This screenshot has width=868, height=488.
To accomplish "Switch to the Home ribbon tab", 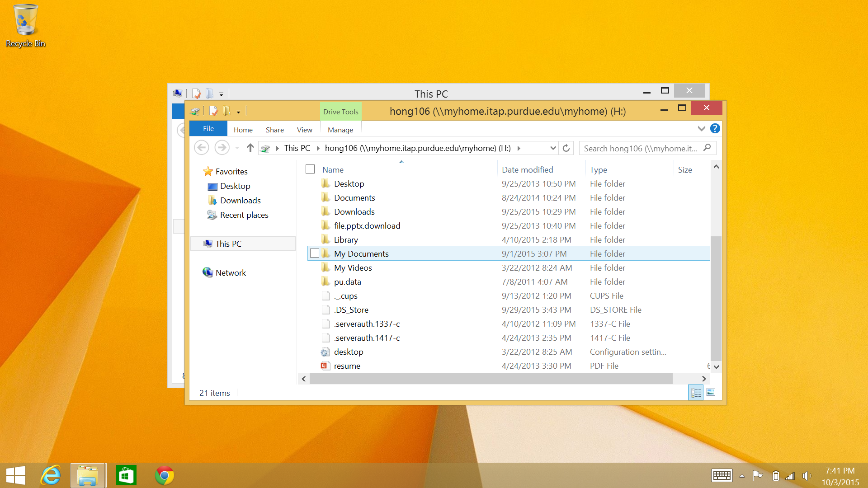I will click(243, 130).
